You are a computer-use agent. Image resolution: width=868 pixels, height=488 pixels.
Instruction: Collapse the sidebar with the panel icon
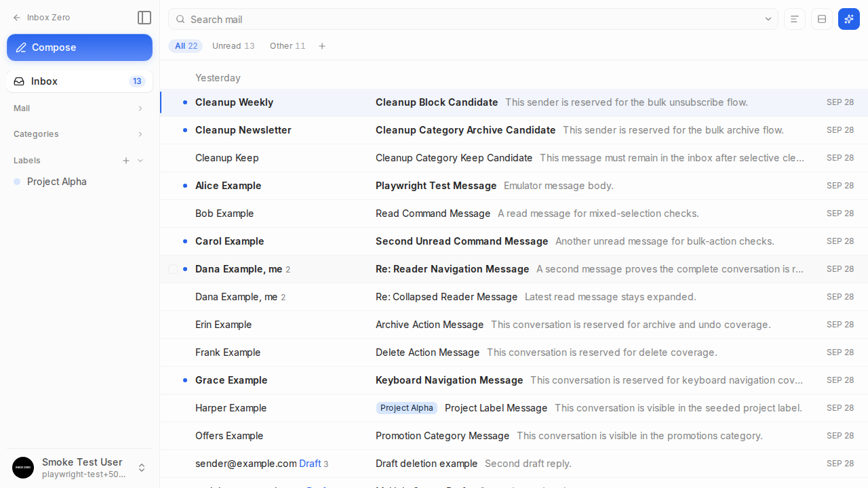coord(144,18)
